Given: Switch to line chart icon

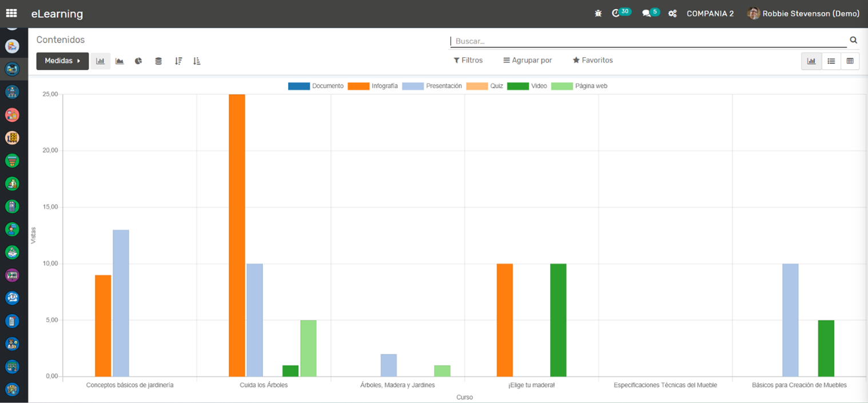Looking at the screenshot, I should pos(120,61).
